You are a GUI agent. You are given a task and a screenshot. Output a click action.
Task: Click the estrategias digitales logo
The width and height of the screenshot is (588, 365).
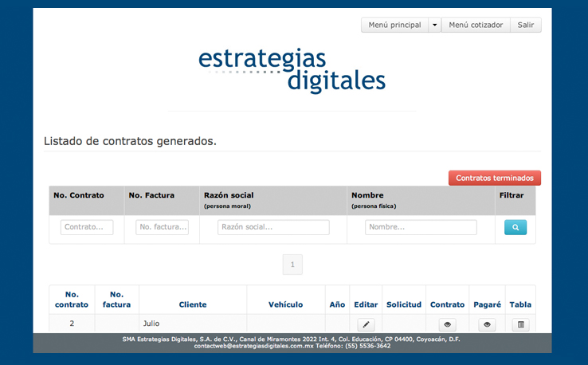(x=292, y=70)
